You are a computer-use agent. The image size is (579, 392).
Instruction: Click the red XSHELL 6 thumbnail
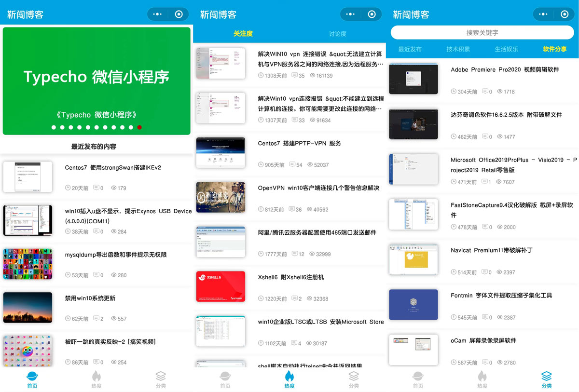(221, 286)
